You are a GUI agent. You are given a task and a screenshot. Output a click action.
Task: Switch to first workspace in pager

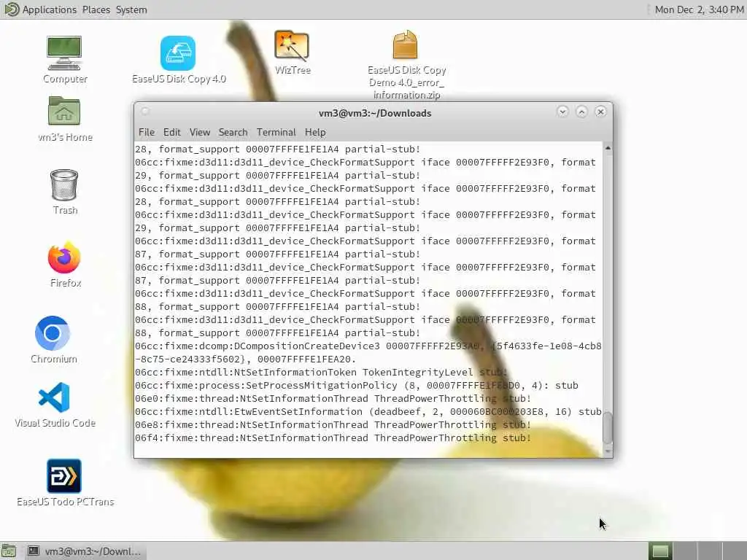(x=660, y=551)
